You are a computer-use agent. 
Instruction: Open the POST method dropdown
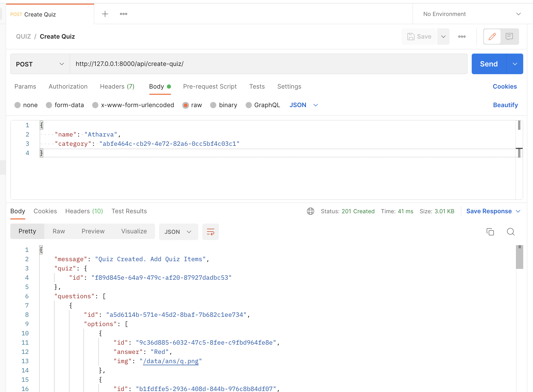click(40, 64)
